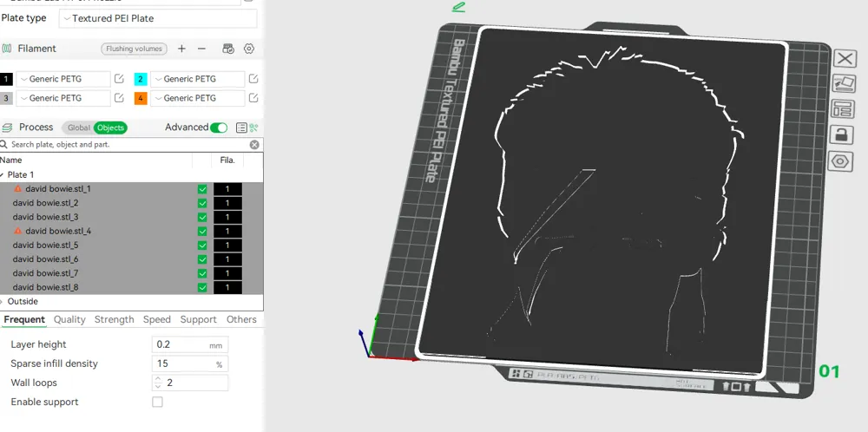Viewport: 868px width, 432px height.
Task: Uncheck printable box for david bowie.stl_3
Action: [x=202, y=218]
